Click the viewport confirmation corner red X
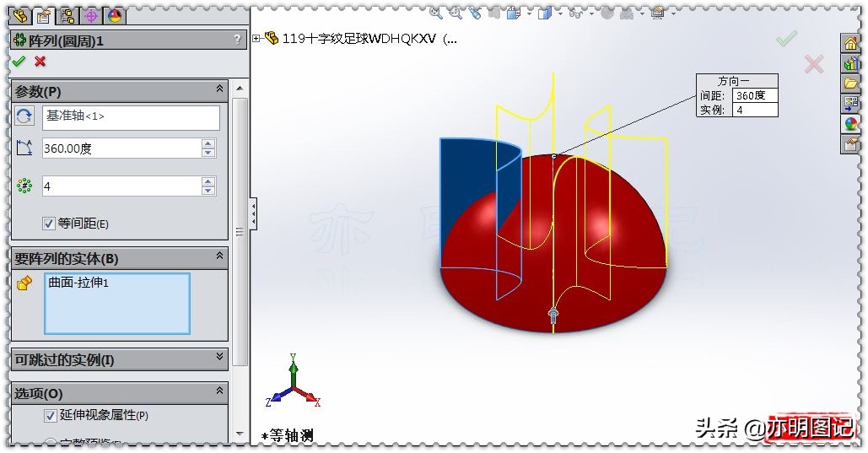 (814, 64)
